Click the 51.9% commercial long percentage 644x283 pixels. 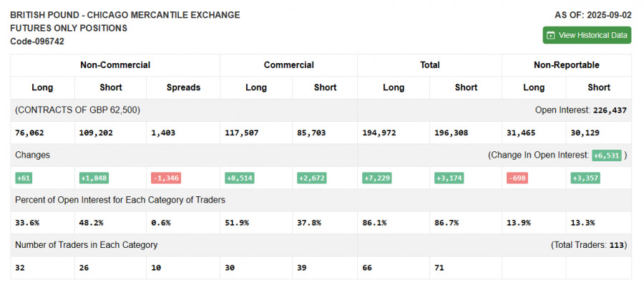coord(237,223)
